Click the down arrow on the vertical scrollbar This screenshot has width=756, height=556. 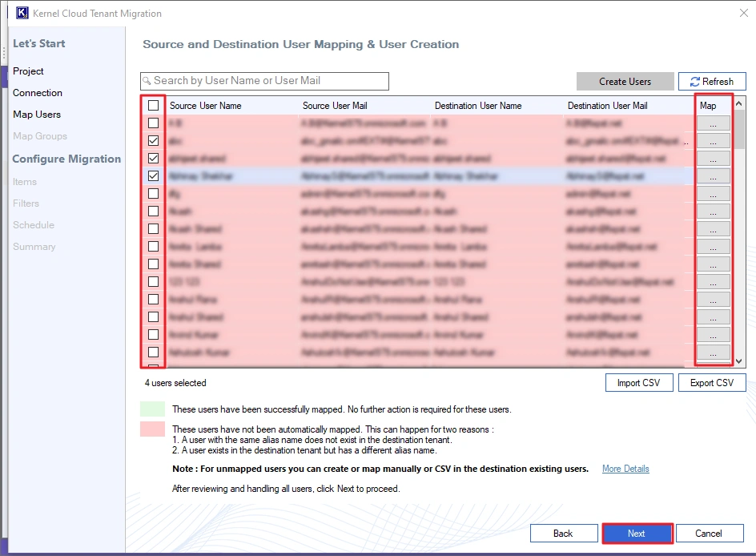point(738,361)
